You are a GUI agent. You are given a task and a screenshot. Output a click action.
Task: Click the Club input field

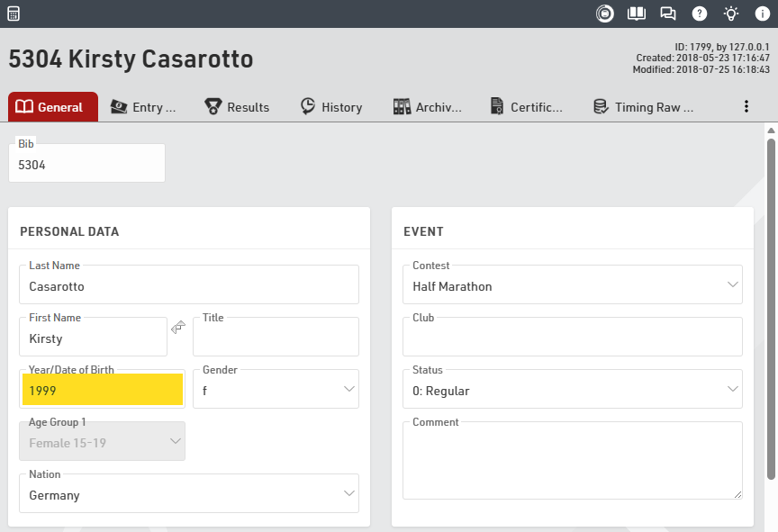pyautogui.click(x=572, y=338)
